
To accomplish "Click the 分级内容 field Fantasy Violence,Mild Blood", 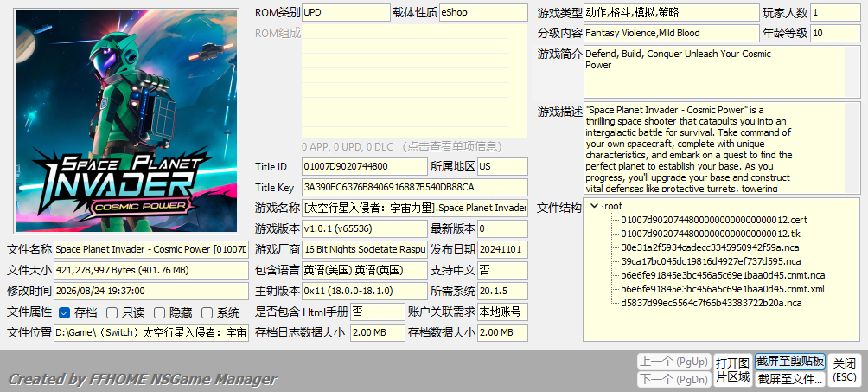I will pyautogui.click(x=672, y=33).
